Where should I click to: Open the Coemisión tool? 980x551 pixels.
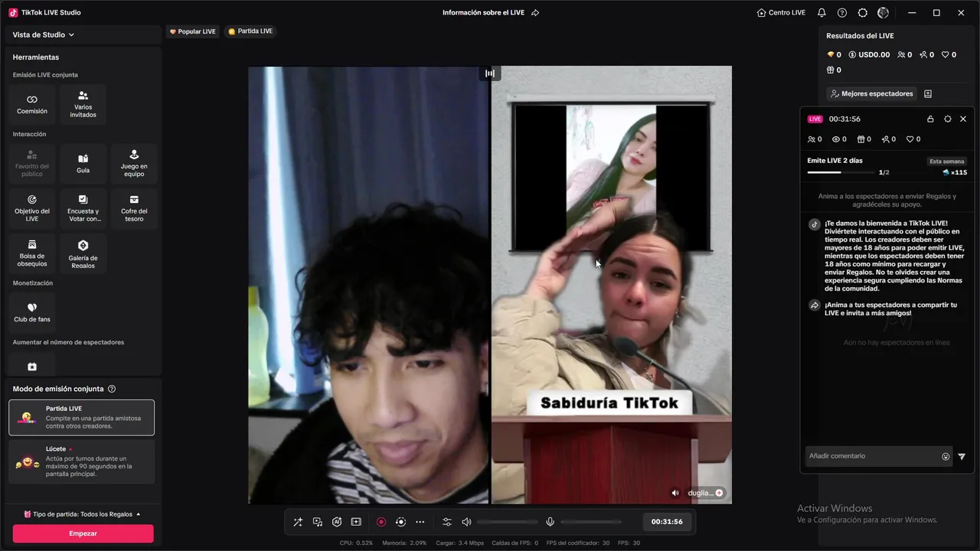pyautogui.click(x=32, y=105)
